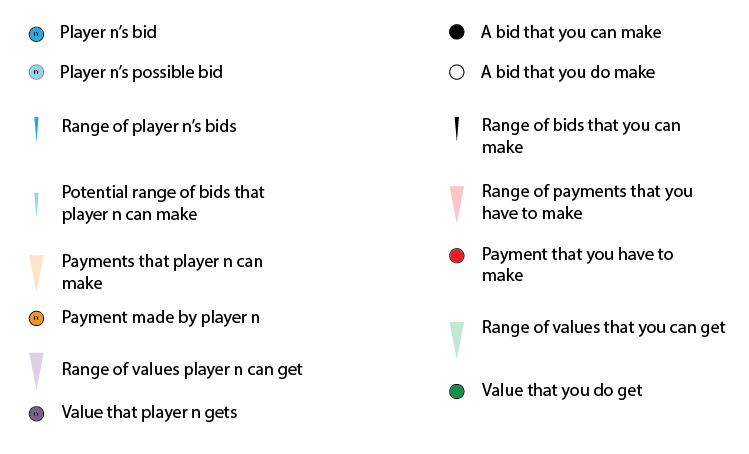This screenshot has width=749, height=454.
Task: Select the black range of bids wedge
Action: pyautogui.click(x=457, y=129)
